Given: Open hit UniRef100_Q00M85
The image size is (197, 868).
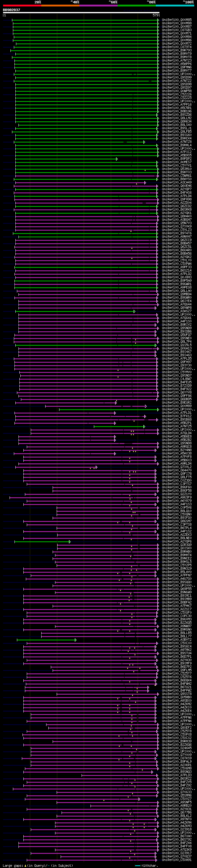Looking at the screenshot, I should point(177,20).
